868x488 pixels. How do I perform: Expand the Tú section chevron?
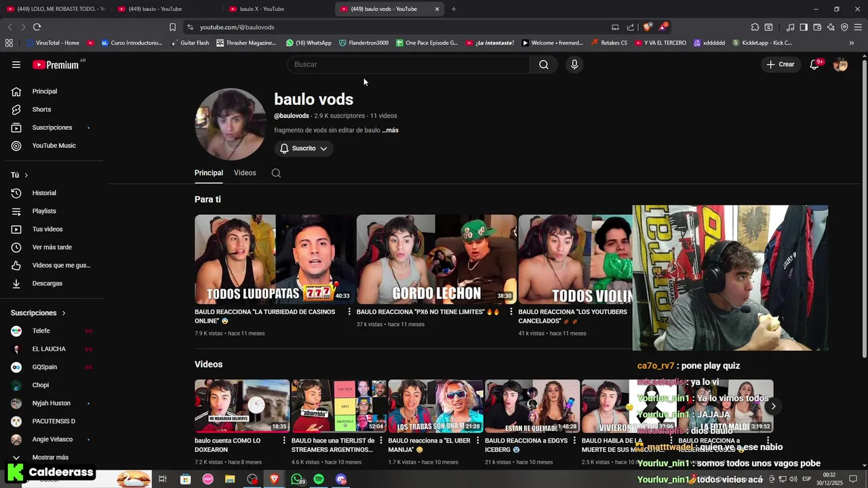point(26,175)
